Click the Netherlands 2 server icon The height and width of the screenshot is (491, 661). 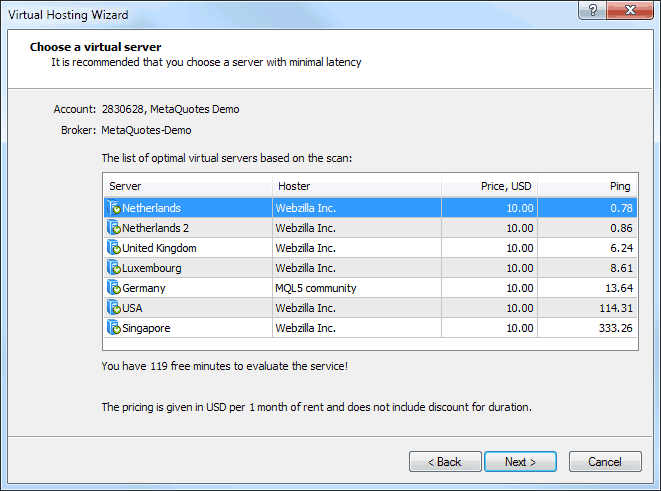pyautogui.click(x=114, y=228)
